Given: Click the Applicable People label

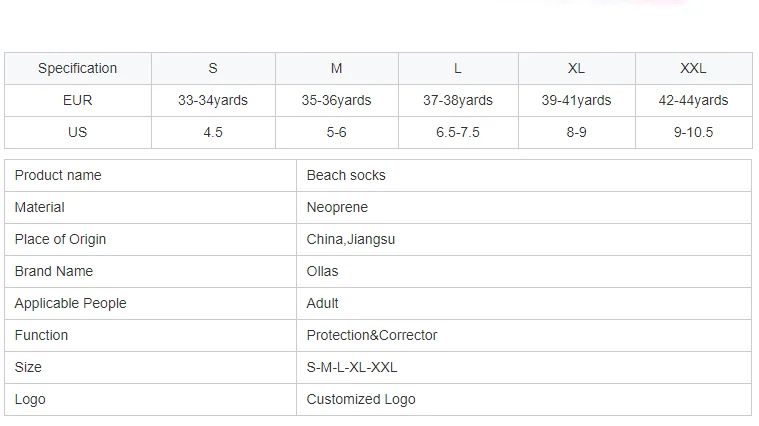Looking at the screenshot, I should pos(71,303).
